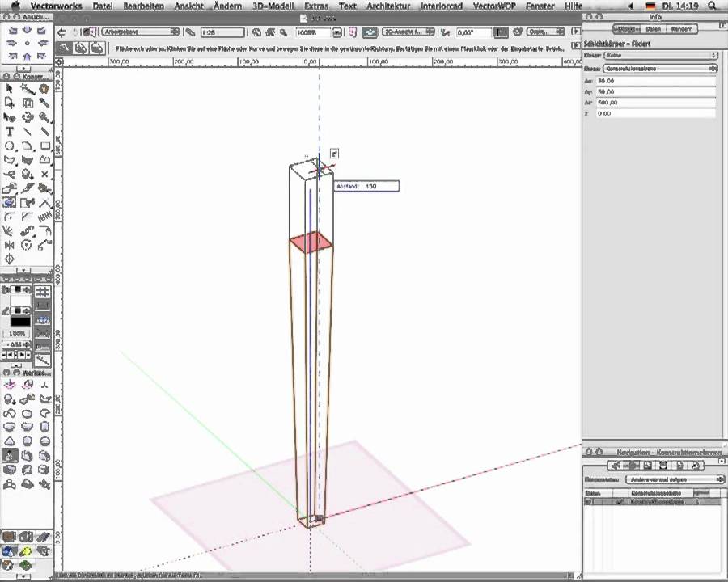Image resolution: width=728 pixels, height=582 pixels.
Task: Pick the eyedropper tool
Action: point(44,102)
